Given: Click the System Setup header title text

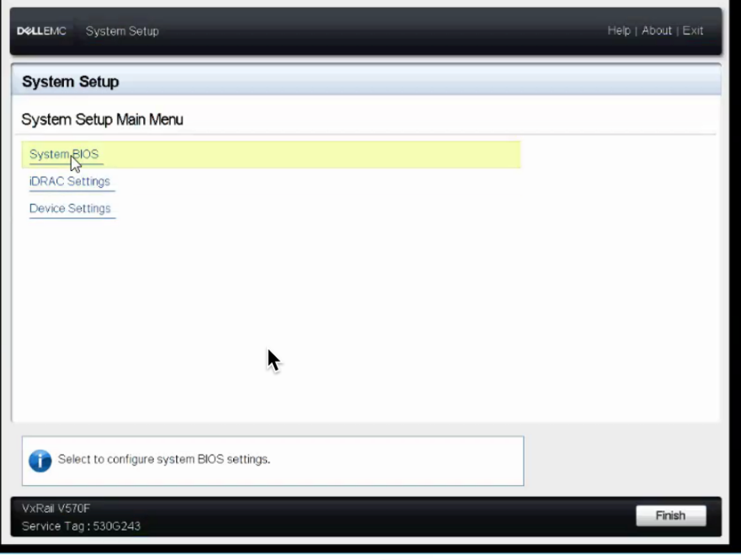Looking at the screenshot, I should pyautogui.click(x=122, y=31).
